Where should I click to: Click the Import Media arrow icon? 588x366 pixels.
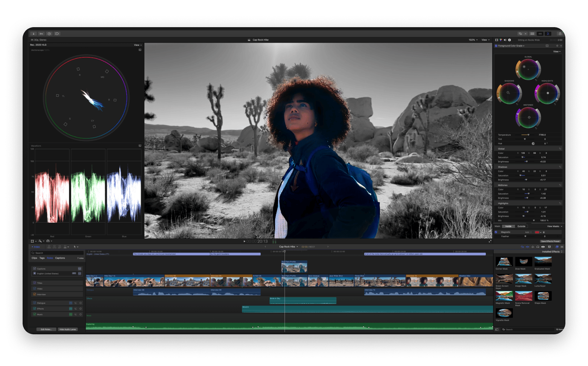(34, 34)
